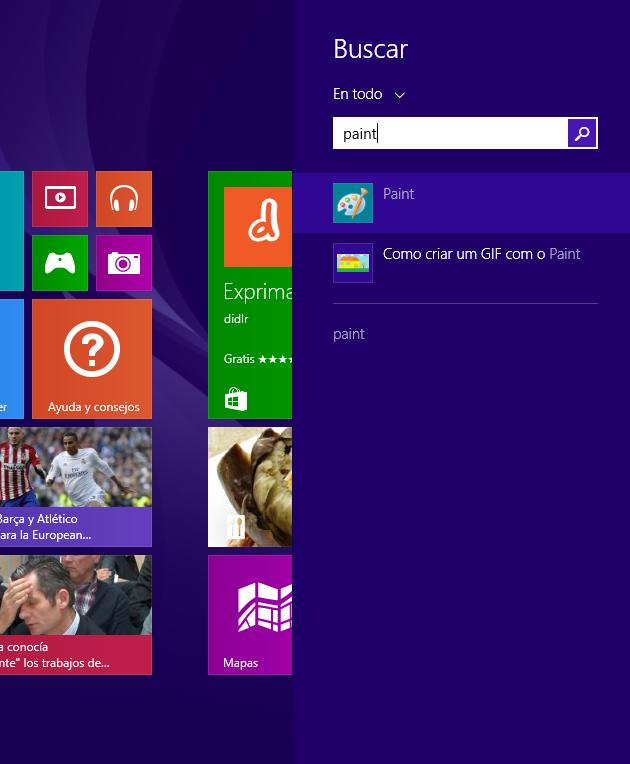This screenshot has width=630, height=764.
Task: Open the Xbox Games controller tile
Action: click(x=60, y=263)
